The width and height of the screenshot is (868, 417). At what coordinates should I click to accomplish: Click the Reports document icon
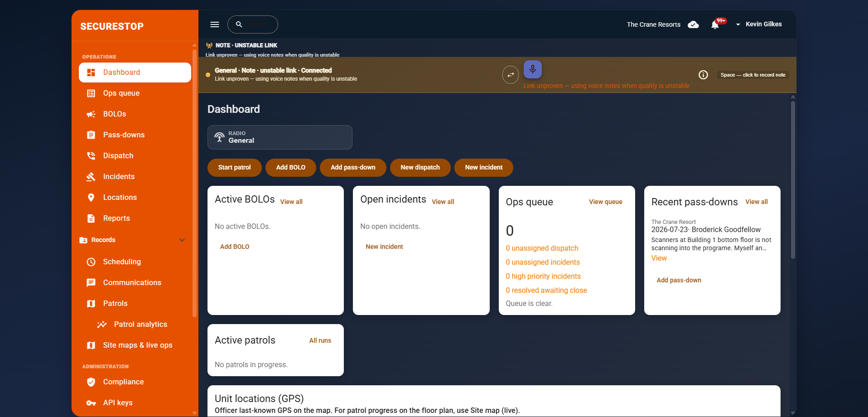91,218
